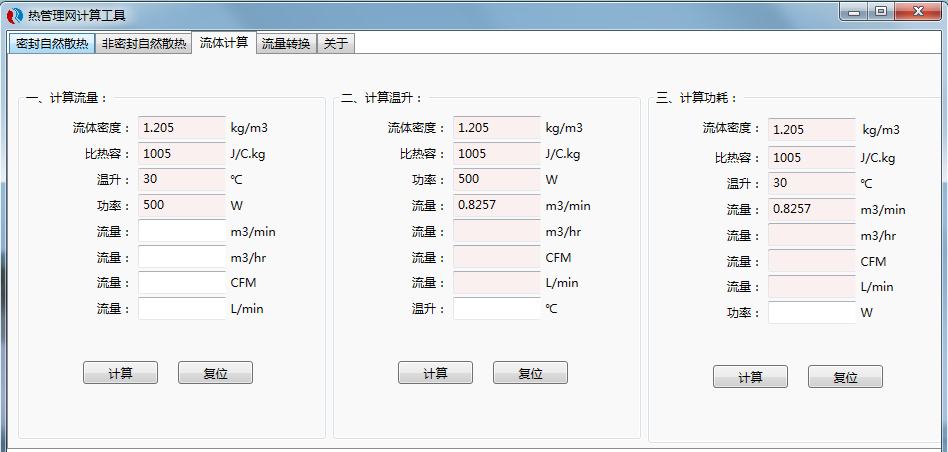948x452 pixels.
Task: Click 功率 field with 500 in 计算流量
Action: (x=182, y=205)
